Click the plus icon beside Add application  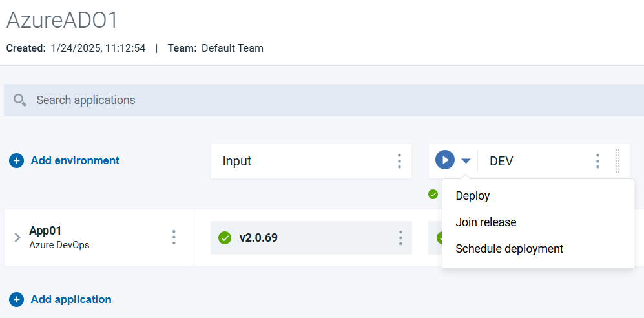16,299
